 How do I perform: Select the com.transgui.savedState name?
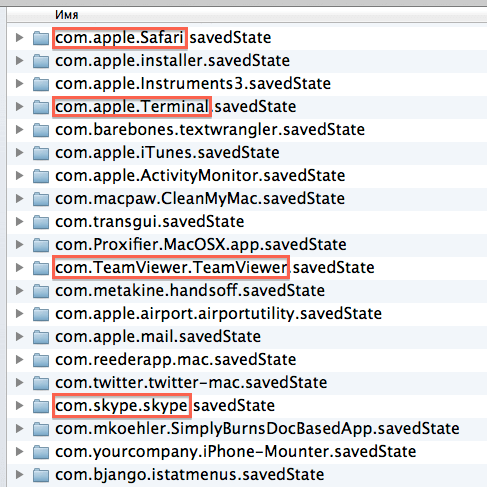click(x=150, y=222)
